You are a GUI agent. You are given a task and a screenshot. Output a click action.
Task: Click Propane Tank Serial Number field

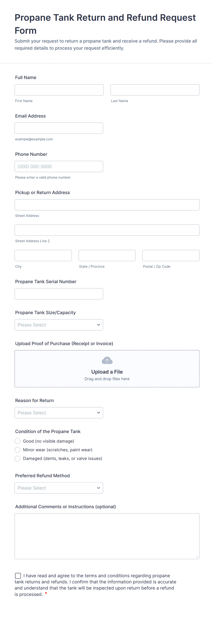tap(59, 294)
